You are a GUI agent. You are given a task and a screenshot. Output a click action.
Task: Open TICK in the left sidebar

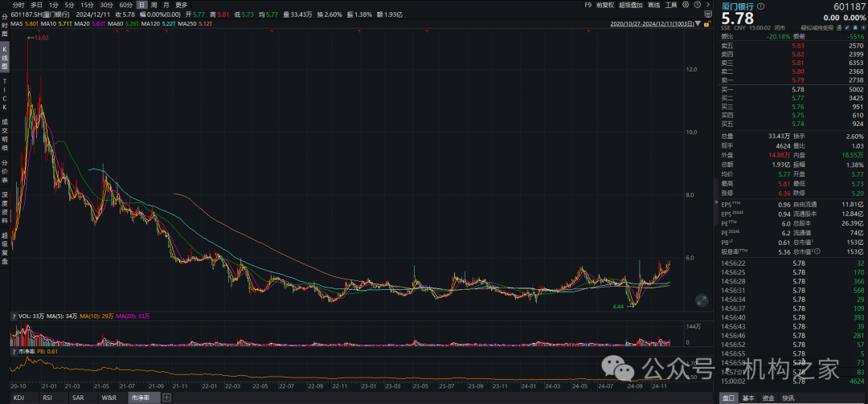click(x=5, y=94)
